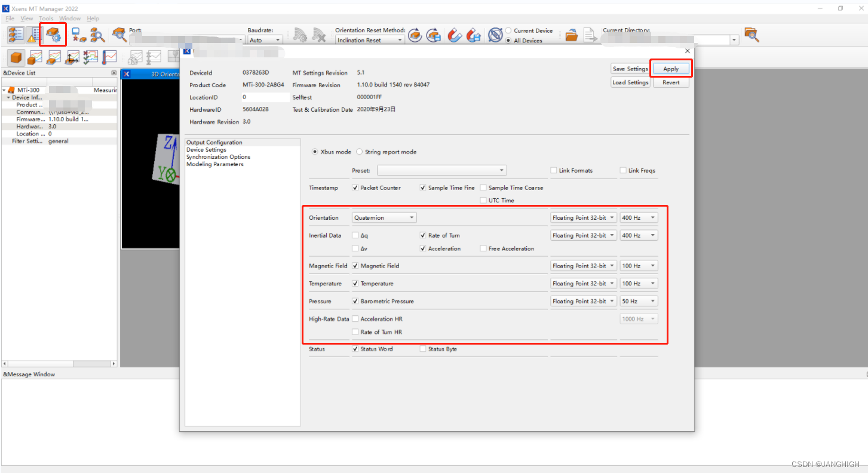Select the String report mode radio button
This screenshot has width=868, height=473.
point(360,152)
